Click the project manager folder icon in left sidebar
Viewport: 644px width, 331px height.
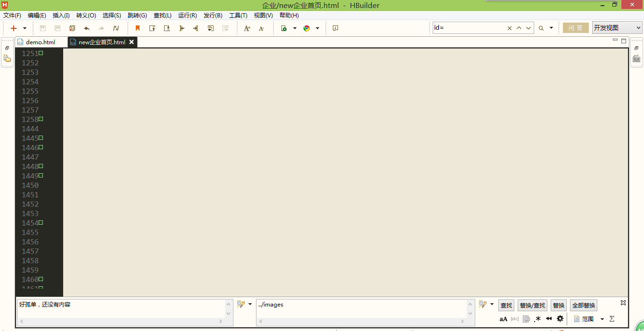click(7, 58)
